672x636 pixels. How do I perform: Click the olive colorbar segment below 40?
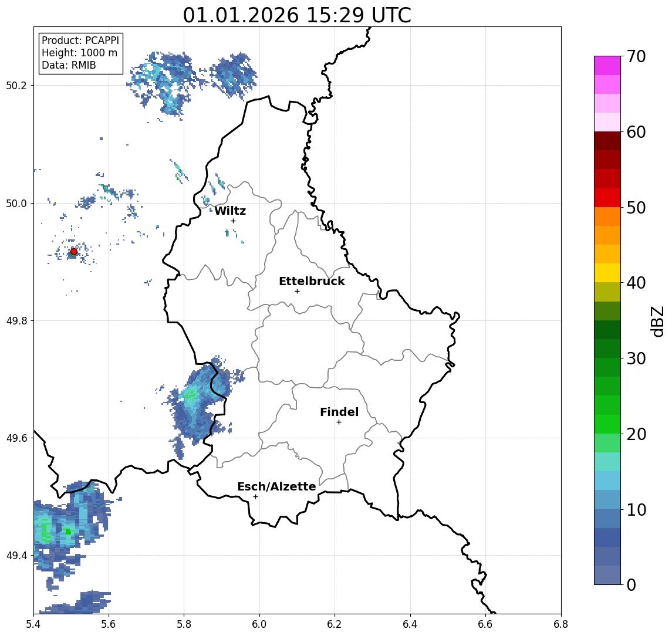pos(607,292)
